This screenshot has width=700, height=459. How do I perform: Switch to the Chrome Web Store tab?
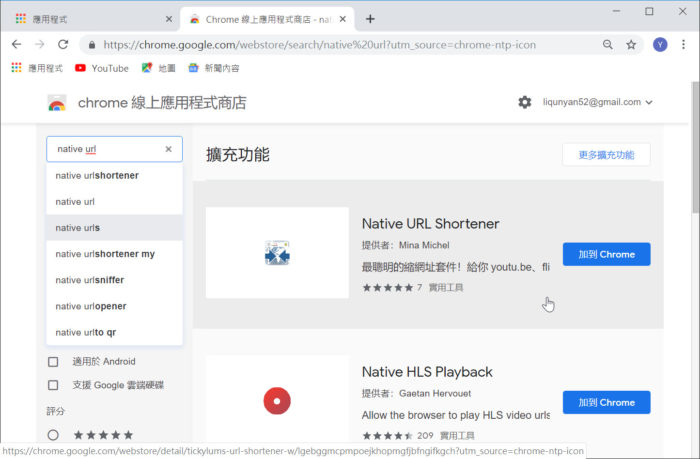click(267, 19)
